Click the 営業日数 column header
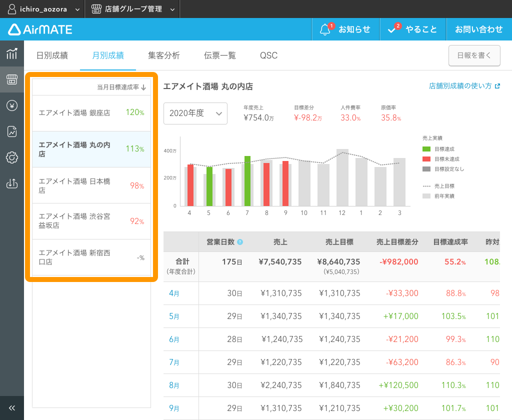Screen dimensions: 512x420 click(220, 242)
